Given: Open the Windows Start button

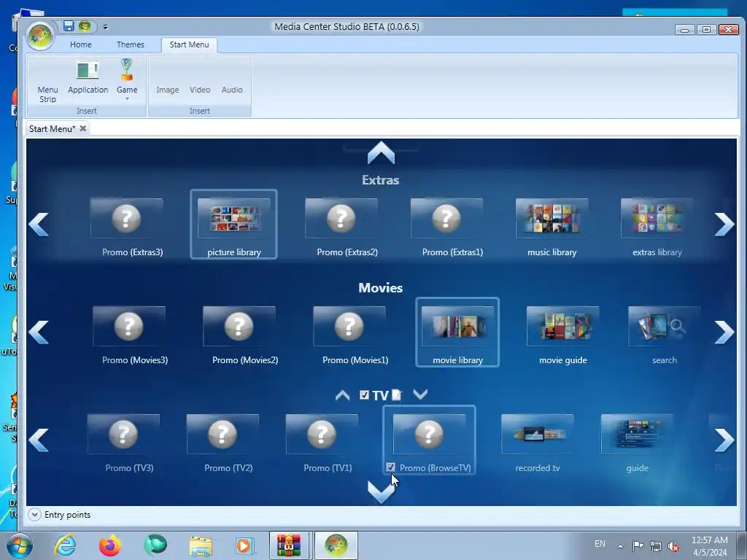Looking at the screenshot, I should coord(20,545).
